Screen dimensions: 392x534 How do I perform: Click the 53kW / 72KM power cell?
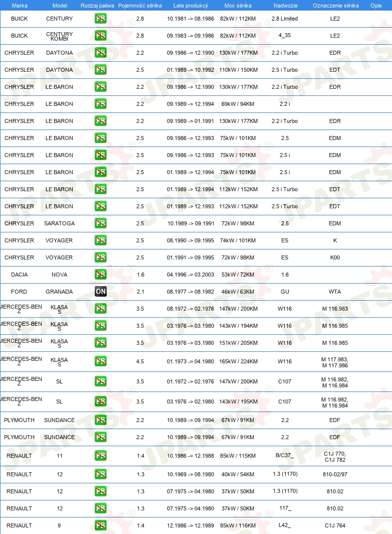click(238, 274)
